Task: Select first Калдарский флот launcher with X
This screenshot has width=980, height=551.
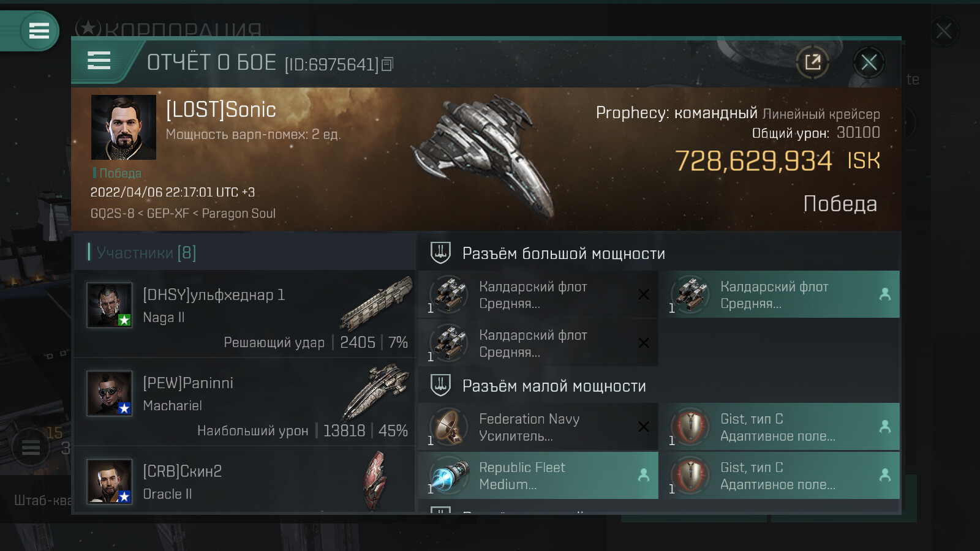Action: (538, 294)
